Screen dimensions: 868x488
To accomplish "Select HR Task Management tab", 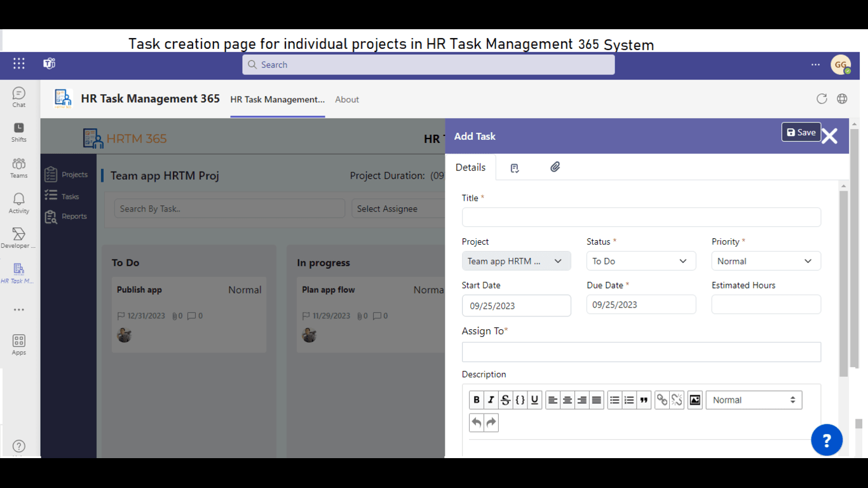I will tap(278, 99).
